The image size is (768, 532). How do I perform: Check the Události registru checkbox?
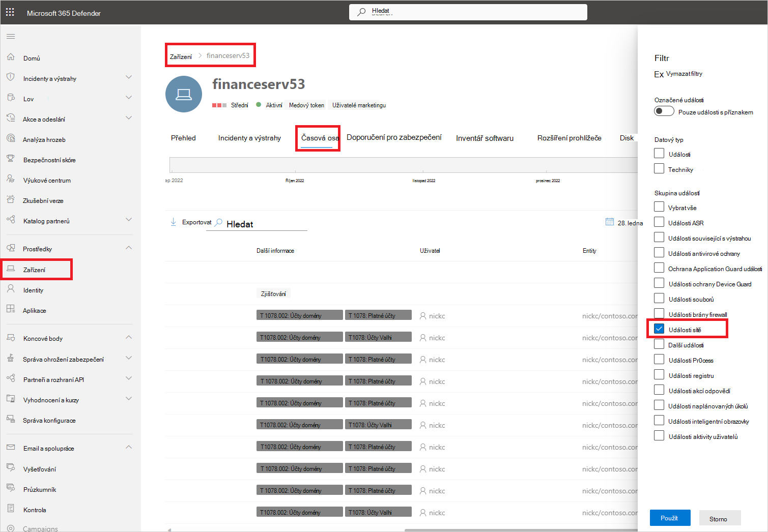click(659, 374)
